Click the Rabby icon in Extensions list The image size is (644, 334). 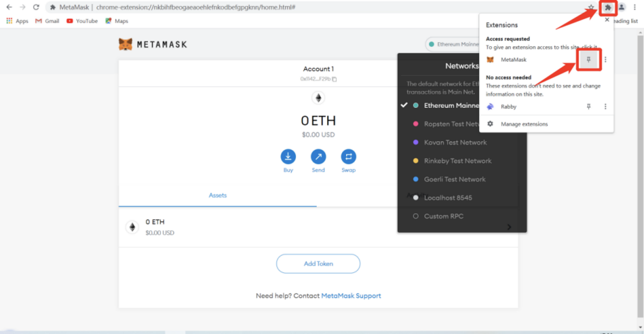[490, 106]
